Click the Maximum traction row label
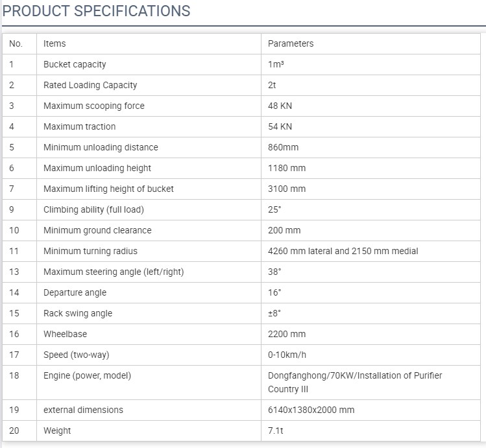Image resolution: width=486 pixels, height=448 pixels. tap(79, 126)
